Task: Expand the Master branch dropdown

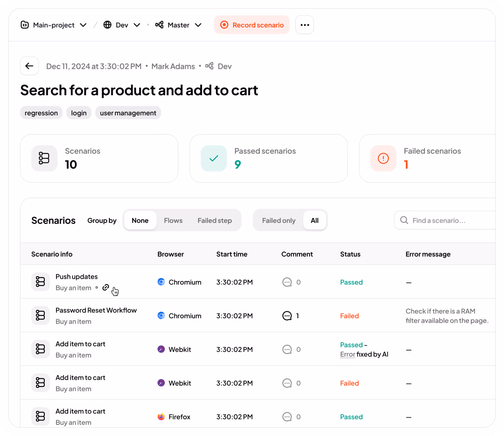Action: pyautogui.click(x=178, y=25)
